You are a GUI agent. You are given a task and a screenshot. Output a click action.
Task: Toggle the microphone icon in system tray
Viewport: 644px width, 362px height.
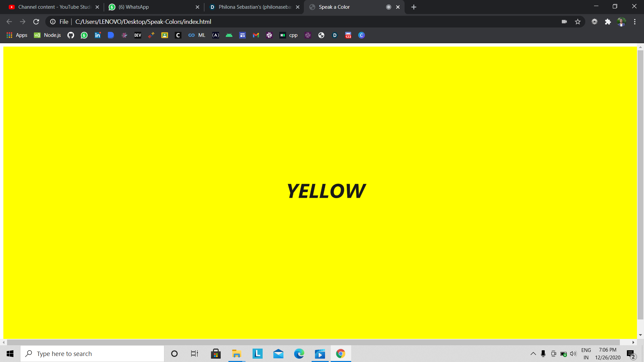tap(543, 354)
